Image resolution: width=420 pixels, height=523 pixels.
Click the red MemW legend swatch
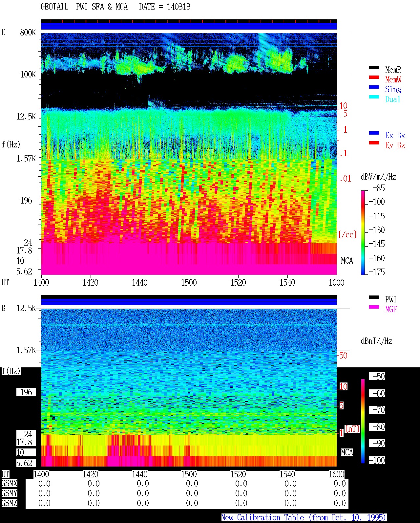(374, 77)
